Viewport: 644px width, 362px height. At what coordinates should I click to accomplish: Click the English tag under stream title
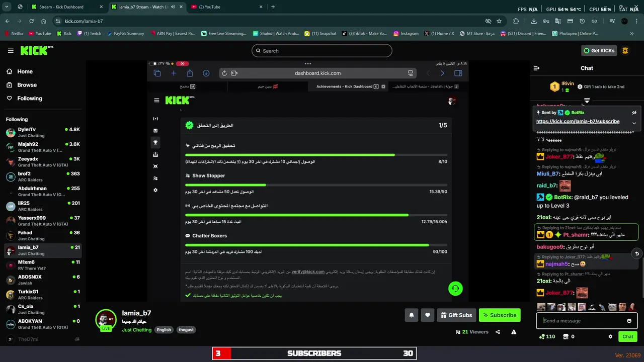164,330
